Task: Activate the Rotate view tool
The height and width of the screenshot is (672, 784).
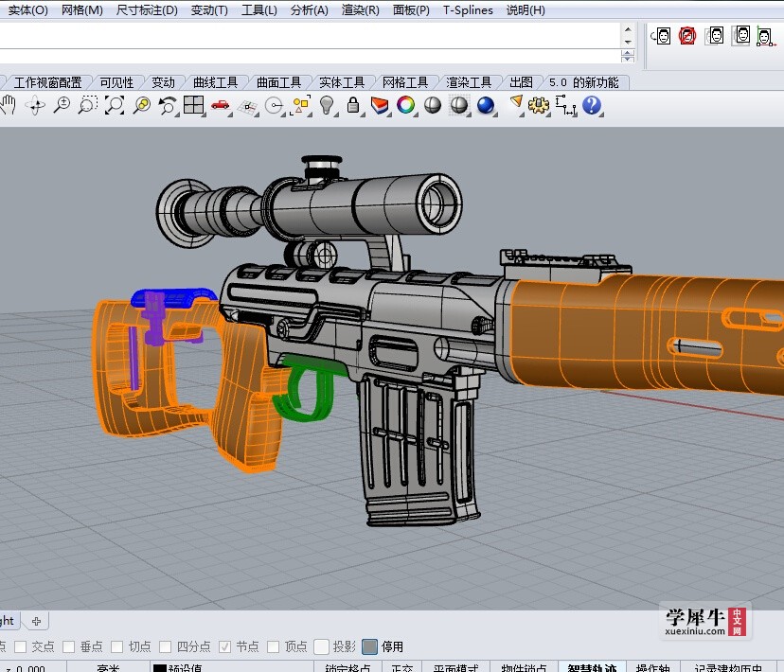Action: pos(35,105)
